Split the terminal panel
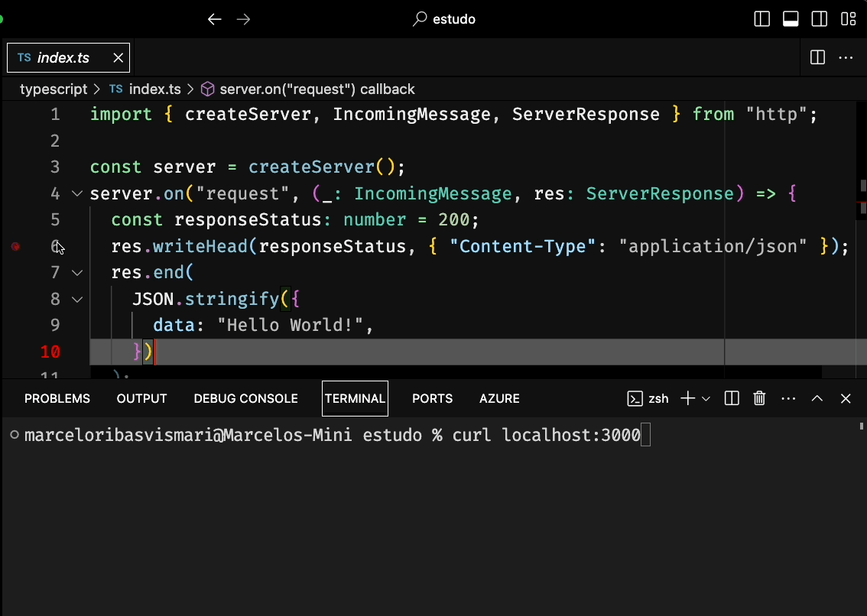This screenshot has height=616, width=867. 732,399
